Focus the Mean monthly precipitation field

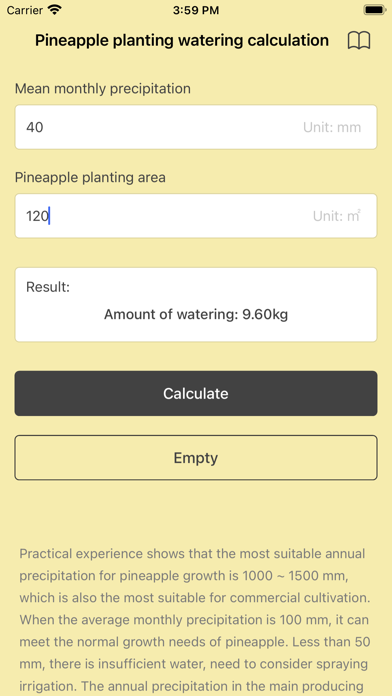point(196,127)
